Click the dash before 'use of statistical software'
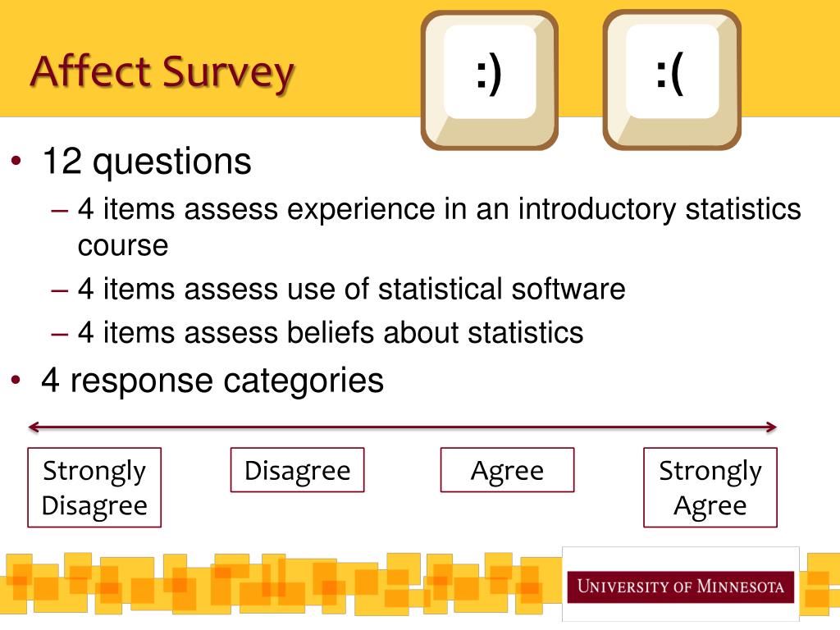 [59, 290]
